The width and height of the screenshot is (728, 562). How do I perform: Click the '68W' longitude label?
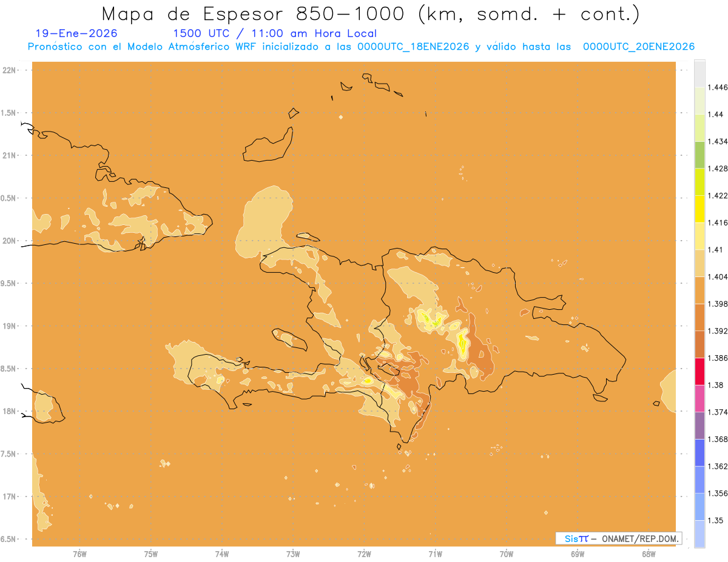649,554
